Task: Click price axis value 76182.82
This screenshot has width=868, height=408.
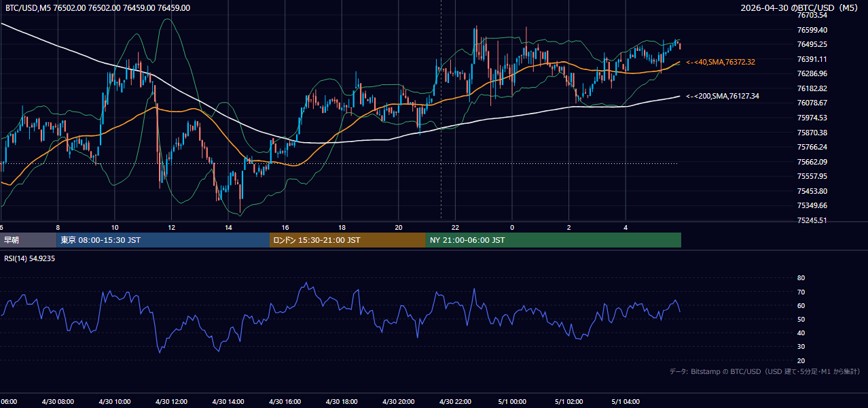Action: [x=812, y=88]
